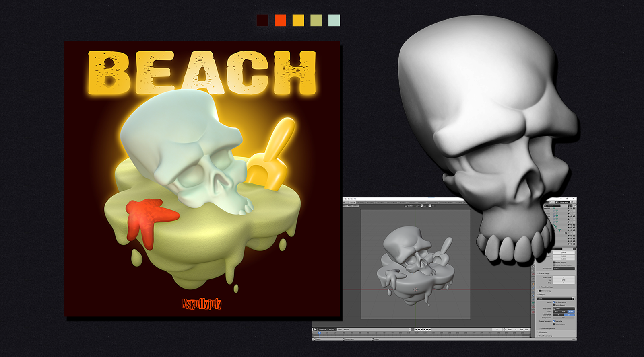644x357 pixels.
Task: Open the Browse Output Folder icon
Action: [x=573, y=299]
